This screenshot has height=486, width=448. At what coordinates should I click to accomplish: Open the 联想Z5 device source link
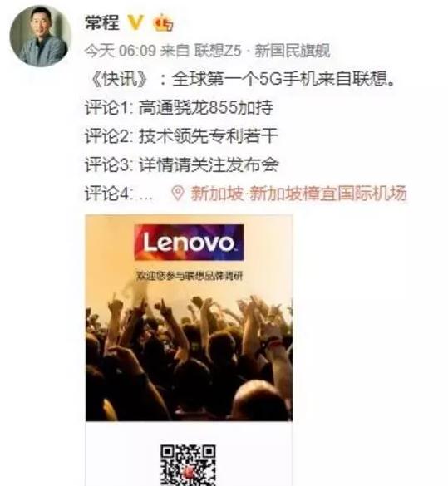pyautogui.click(x=218, y=51)
